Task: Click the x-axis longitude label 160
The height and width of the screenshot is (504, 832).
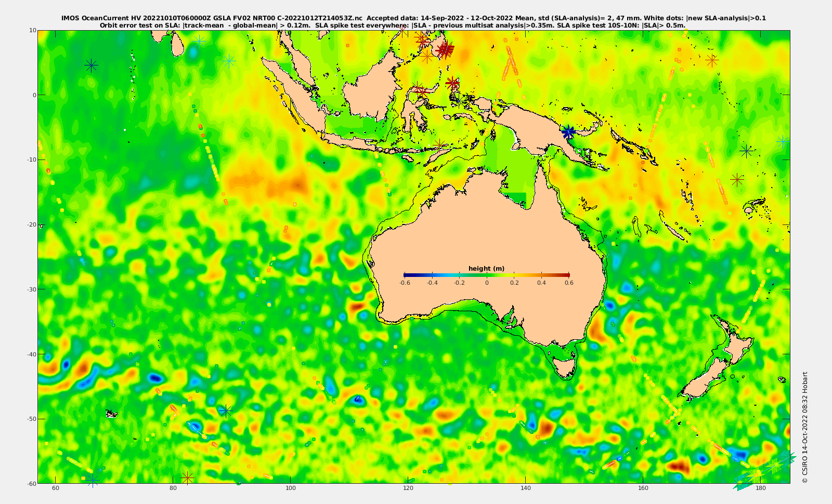Action: coord(643,488)
